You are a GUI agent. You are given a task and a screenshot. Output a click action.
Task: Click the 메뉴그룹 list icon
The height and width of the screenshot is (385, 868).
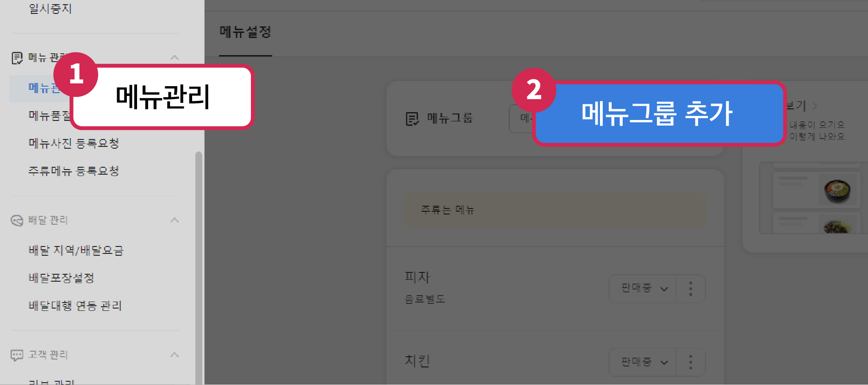coord(412,119)
